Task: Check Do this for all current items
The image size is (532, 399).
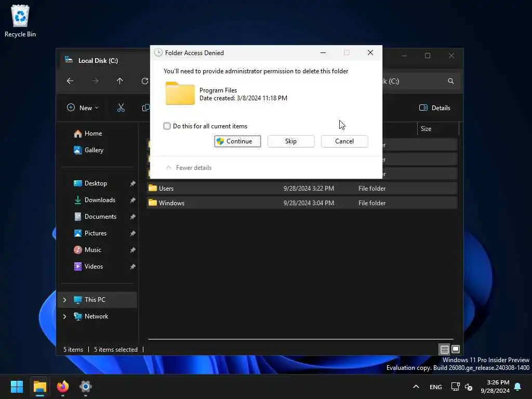Action: point(167,126)
